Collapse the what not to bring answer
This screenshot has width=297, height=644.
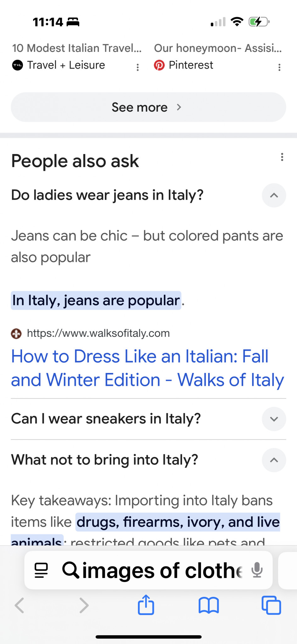tap(274, 460)
